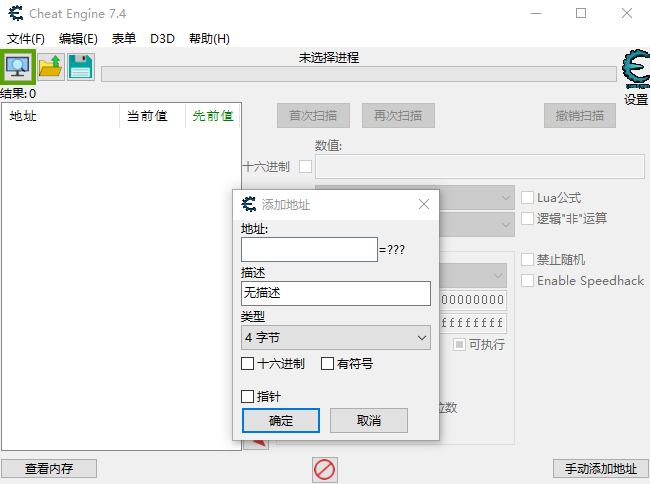Screen dimensions: 650x484
Task: Open the 表单 menu
Action: pyautogui.click(x=124, y=39)
